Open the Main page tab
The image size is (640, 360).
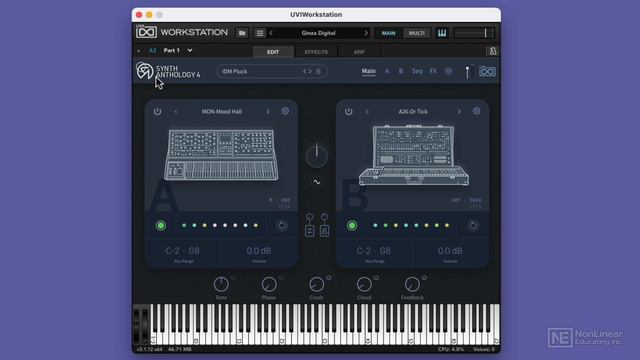(369, 71)
